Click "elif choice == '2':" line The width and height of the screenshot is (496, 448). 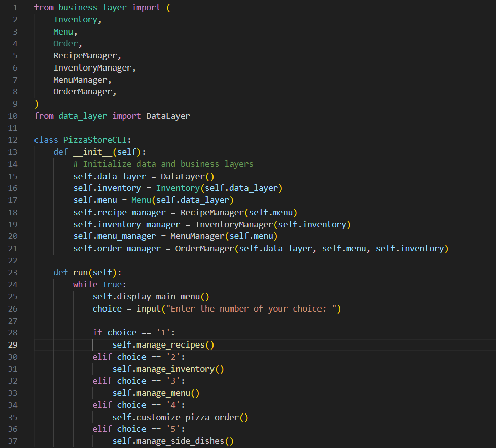(x=138, y=357)
